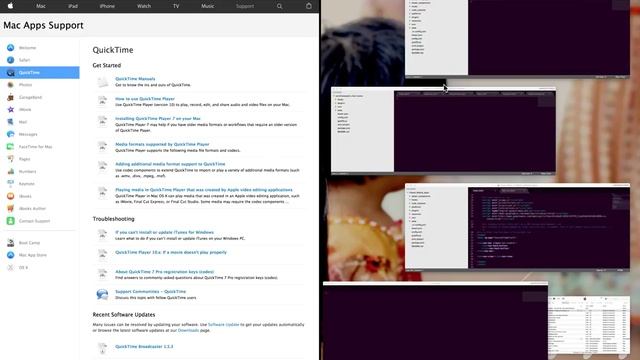This screenshot has width=640, height=360.
Task: Click the Mac App Store icon
Action: (11, 255)
